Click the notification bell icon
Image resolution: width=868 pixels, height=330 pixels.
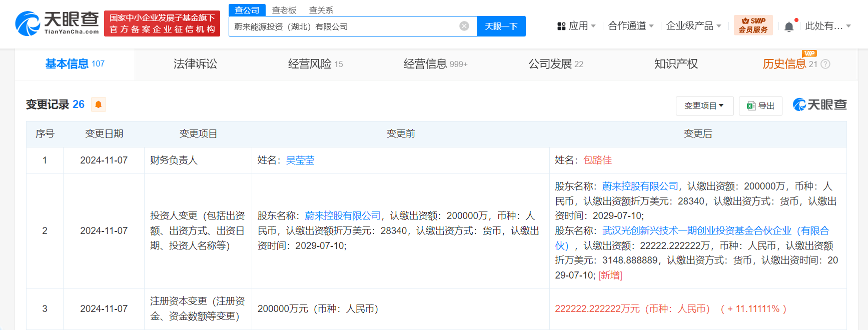click(x=789, y=26)
